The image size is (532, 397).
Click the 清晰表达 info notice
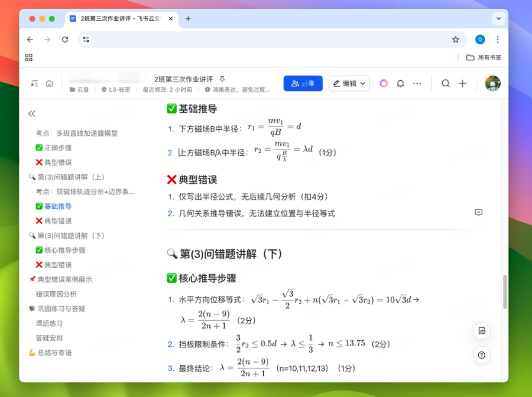(x=237, y=90)
